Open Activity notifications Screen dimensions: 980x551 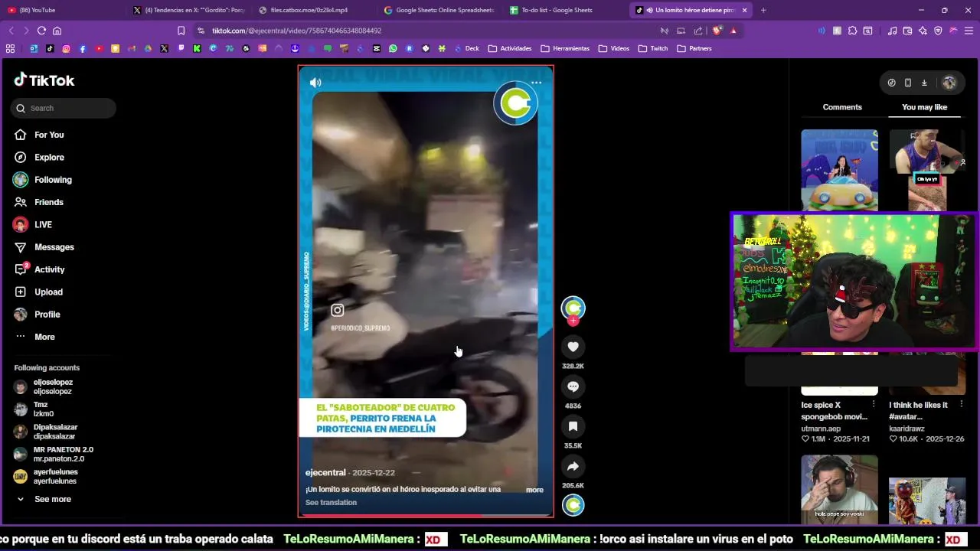pyautogui.click(x=50, y=269)
